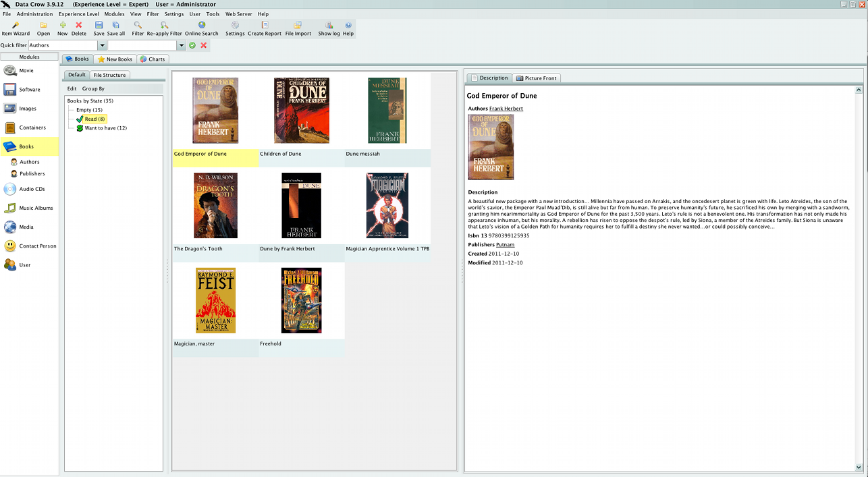Open the Picture Front tab
The image size is (868, 477).
coord(537,78)
